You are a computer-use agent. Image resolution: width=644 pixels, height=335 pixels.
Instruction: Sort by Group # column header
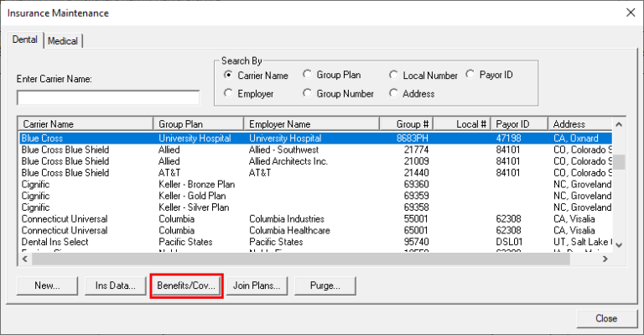406,124
